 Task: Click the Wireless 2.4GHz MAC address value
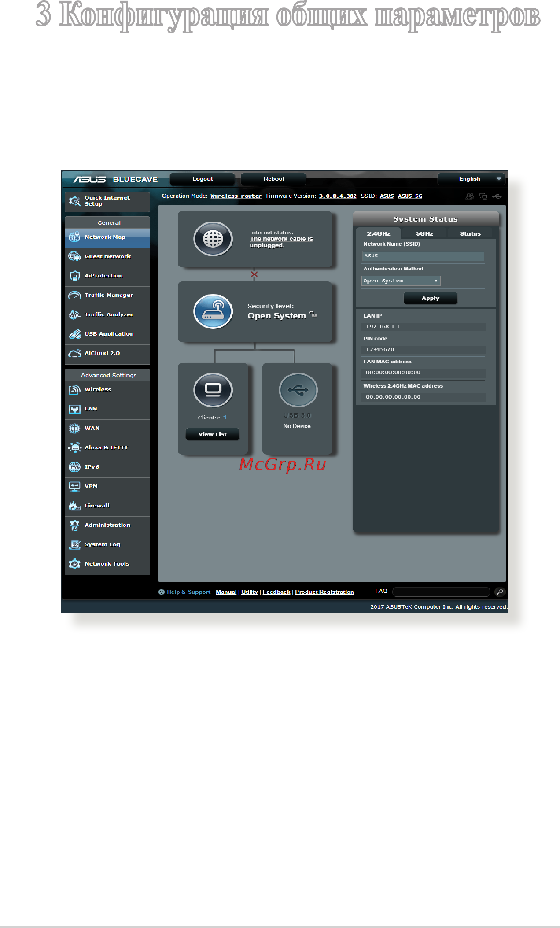coord(393,397)
